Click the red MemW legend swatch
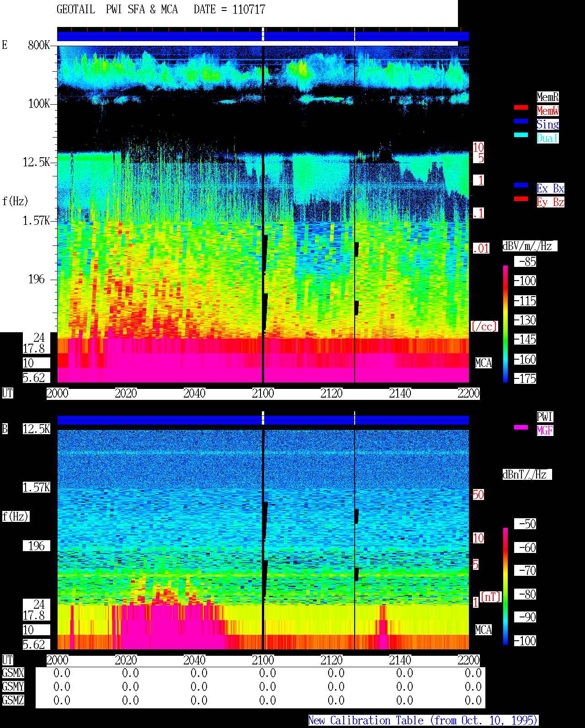 tap(521, 107)
